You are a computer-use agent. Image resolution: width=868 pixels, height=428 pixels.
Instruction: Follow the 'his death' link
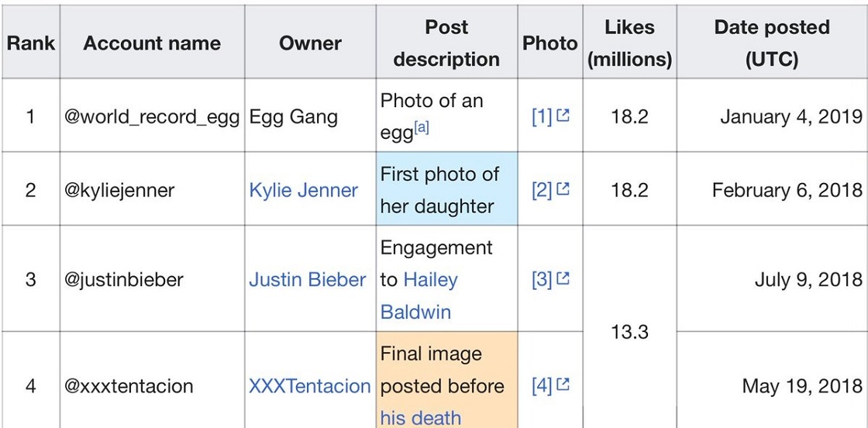point(420,418)
